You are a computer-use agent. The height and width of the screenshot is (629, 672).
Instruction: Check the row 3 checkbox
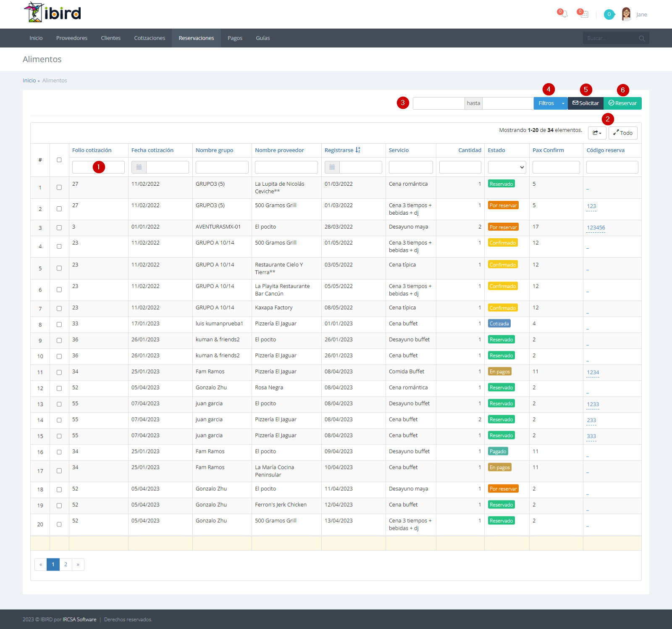click(x=59, y=228)
